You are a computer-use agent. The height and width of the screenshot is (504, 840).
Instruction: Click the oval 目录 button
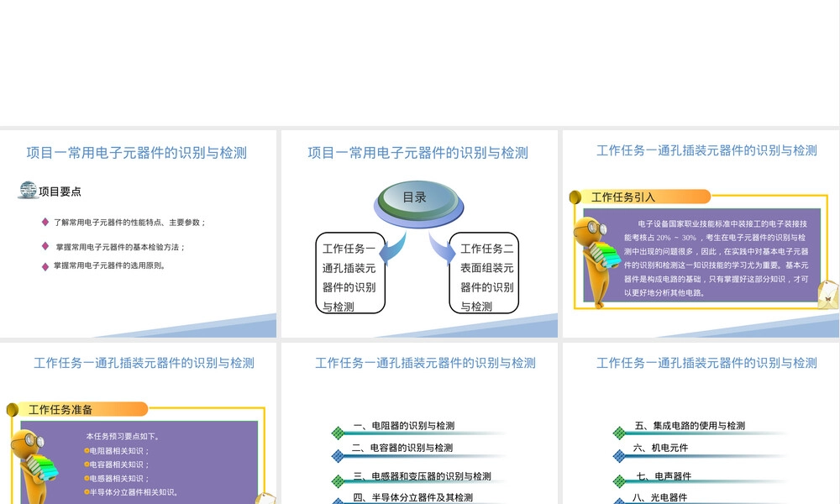point(418,203)
